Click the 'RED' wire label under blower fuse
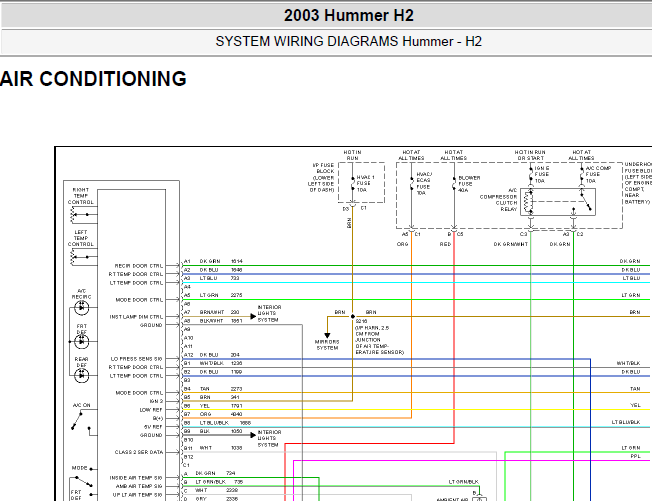The width and height of the screenshot is (652, 501). point(445,244)
